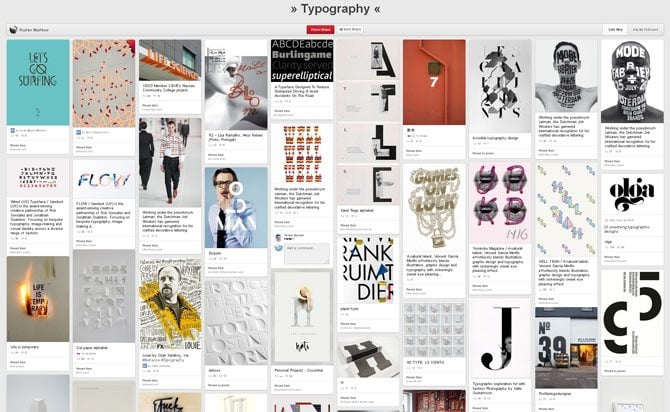
Task: Select the Followers count tab
Action: [645, 30]
